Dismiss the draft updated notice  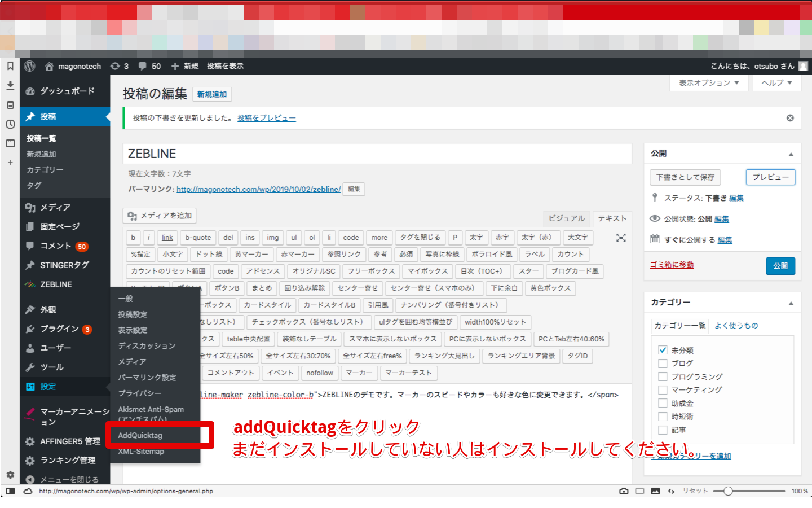click(790, 118)
